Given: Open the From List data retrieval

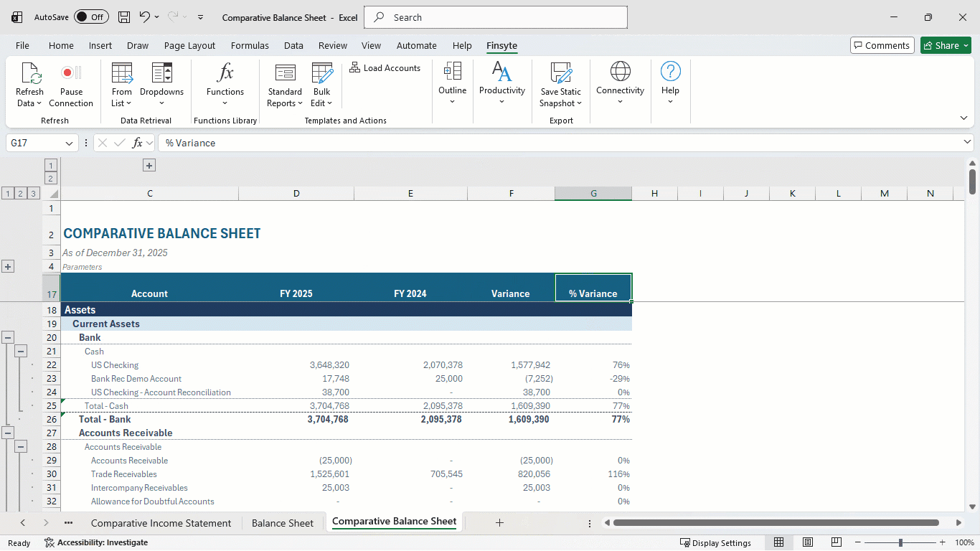Looking at the screenshot, I should 122,85.
